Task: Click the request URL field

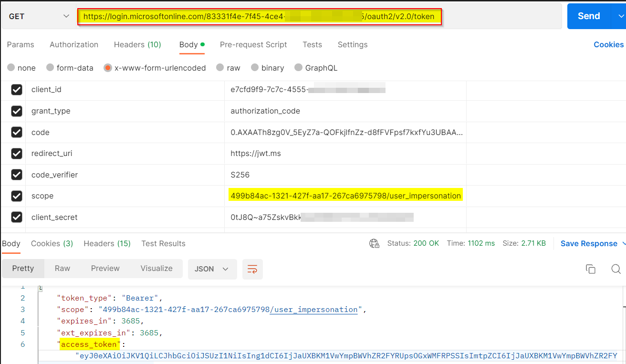Action: pos(319,17)
